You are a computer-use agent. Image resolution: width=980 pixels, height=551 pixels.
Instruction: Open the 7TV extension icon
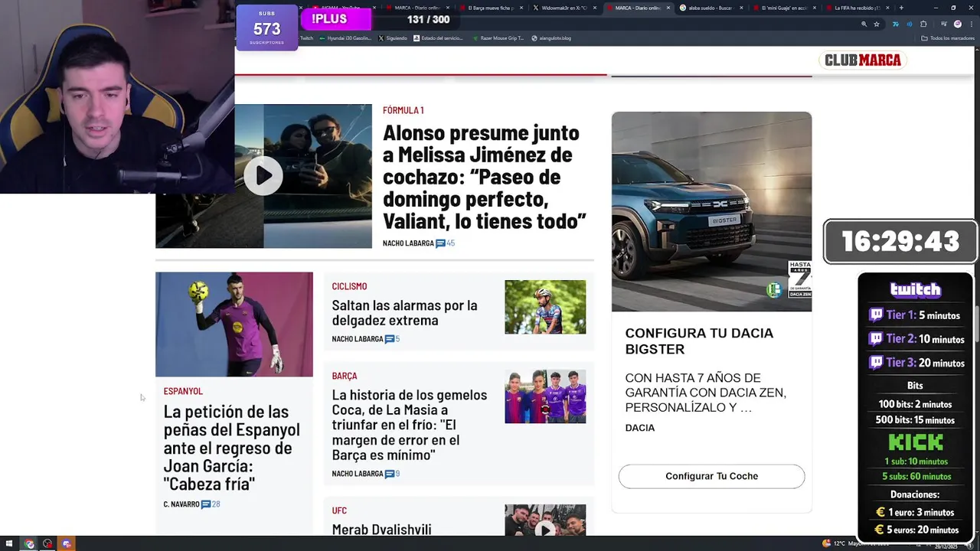pos(895,24)
